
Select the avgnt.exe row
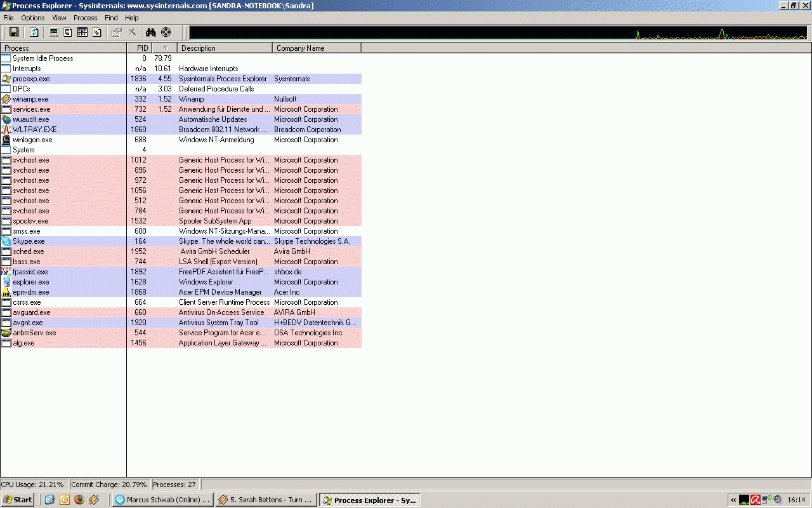(181, 323)
